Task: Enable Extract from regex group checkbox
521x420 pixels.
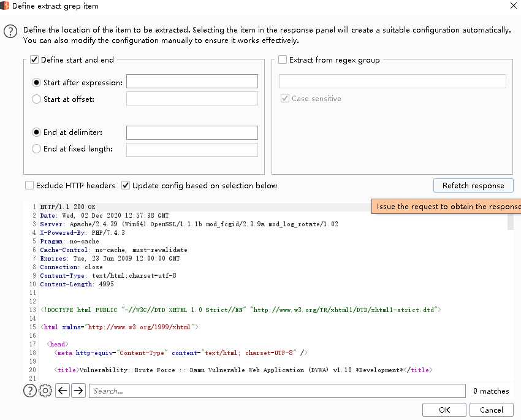Action: click(283, 60)
